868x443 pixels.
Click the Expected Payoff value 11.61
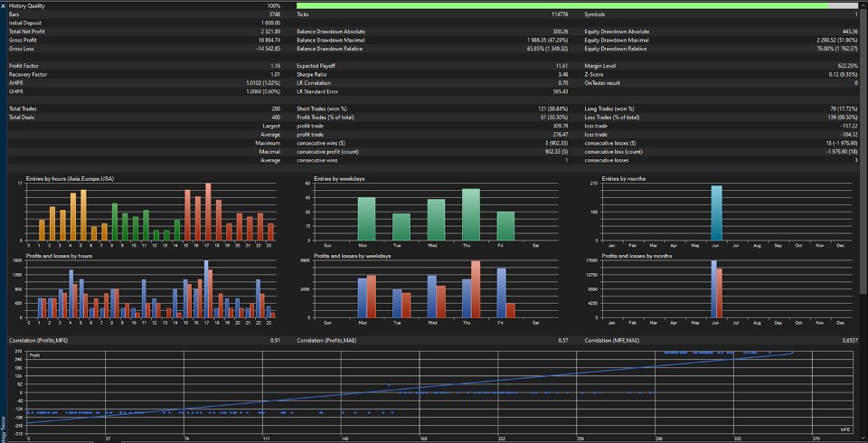pos(562,66)
